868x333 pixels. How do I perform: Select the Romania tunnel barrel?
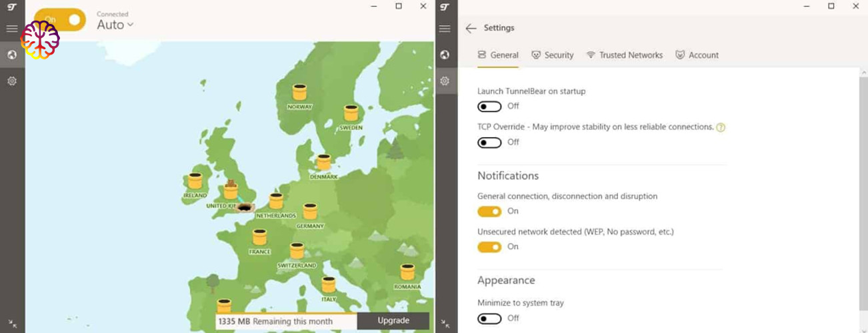[407, 272]
